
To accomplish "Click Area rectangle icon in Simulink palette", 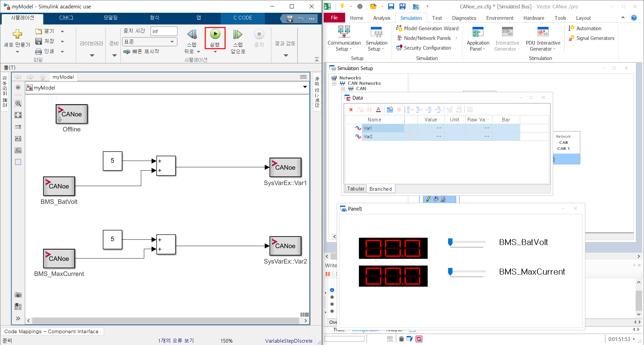I will [x=18, y=162].
